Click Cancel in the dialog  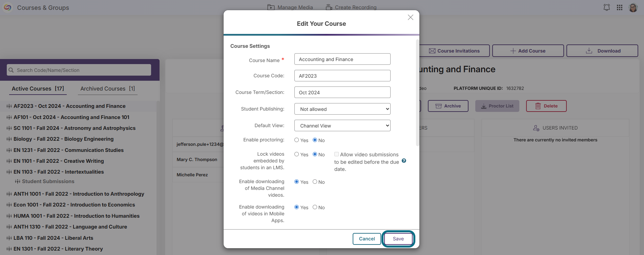tap(367, 239)
